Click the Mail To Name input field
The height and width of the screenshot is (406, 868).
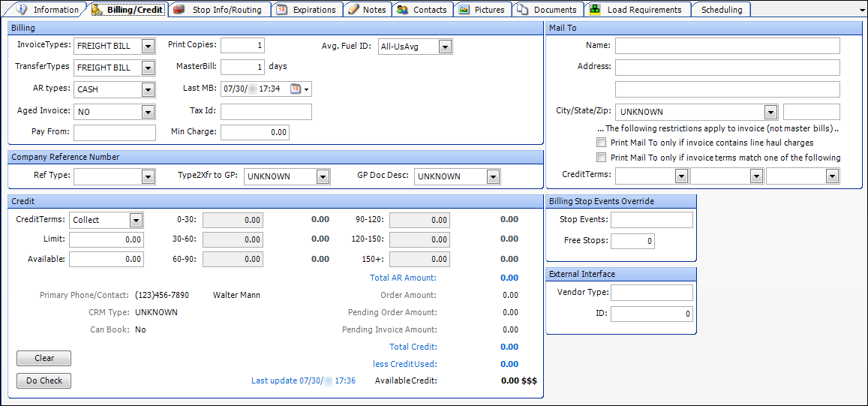727,46
